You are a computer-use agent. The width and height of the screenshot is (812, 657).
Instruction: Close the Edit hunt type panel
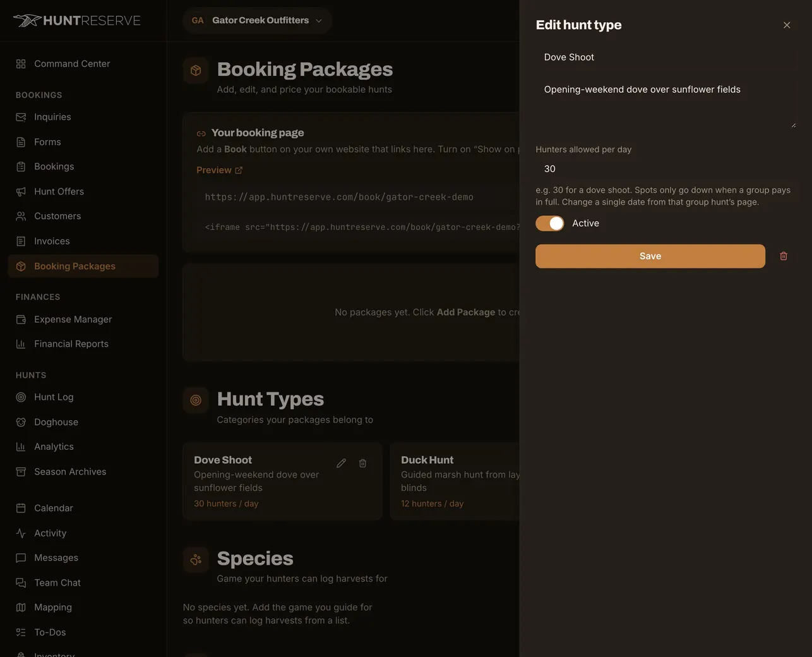(x=787, y=25)
